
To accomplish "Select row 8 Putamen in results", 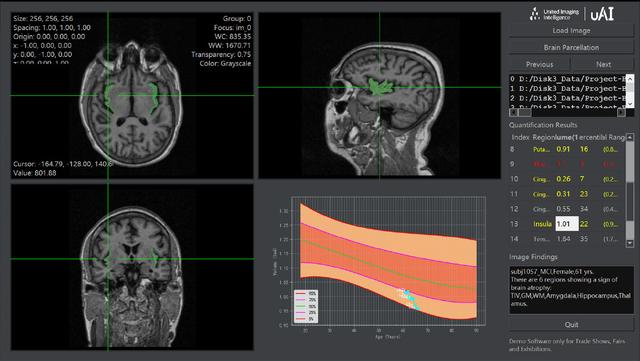I will pyautogui.click(x=567, y=149).
